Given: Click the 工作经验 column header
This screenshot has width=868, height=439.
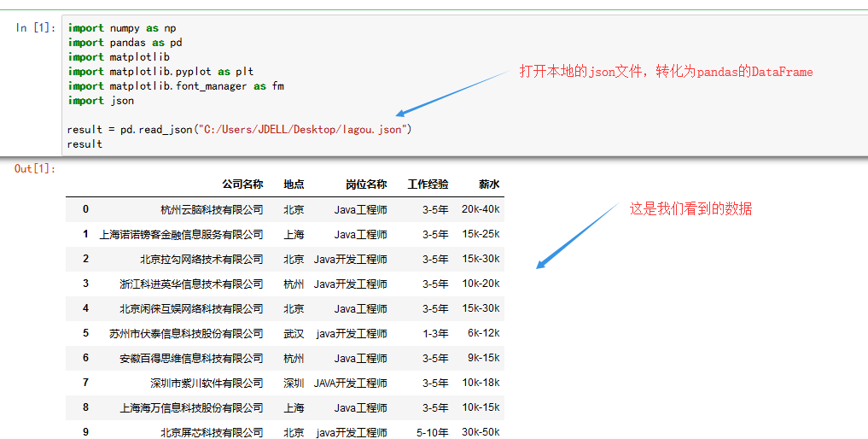Looking at the screenshot, I should tap(428, 184).
